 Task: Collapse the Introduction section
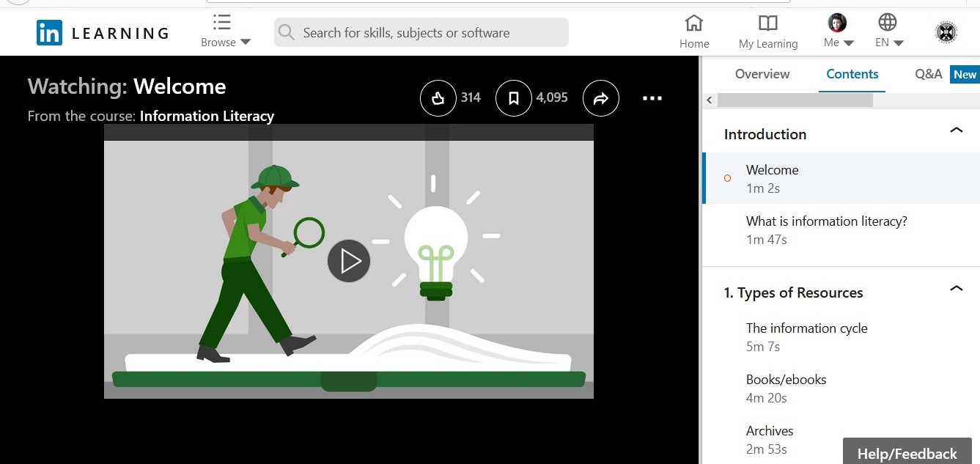tap(956, 128)
